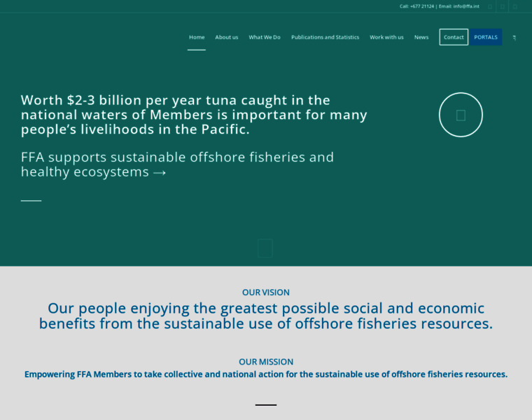The width and height of the screenshot is (532, 420).
Task: Click the phone number +677 21124
Action: (x=422, y=6)
